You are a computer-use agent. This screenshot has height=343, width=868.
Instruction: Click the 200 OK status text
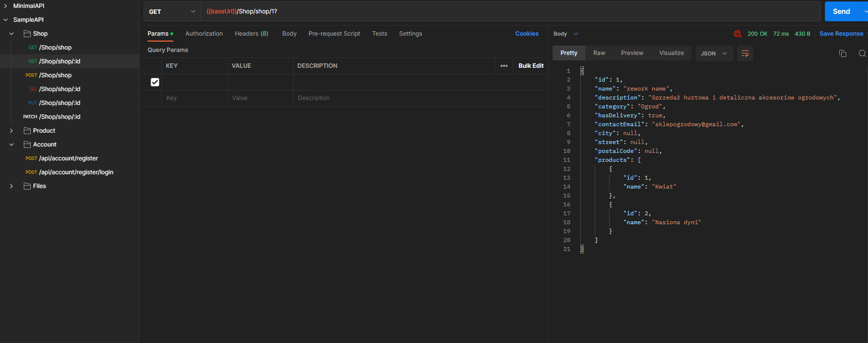tap(757, 34)
